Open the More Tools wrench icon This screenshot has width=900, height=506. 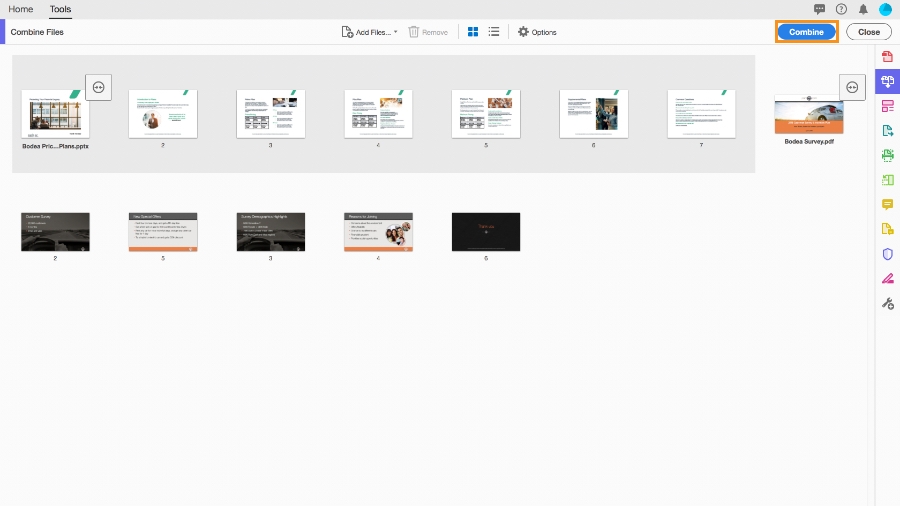coord(887,303)
